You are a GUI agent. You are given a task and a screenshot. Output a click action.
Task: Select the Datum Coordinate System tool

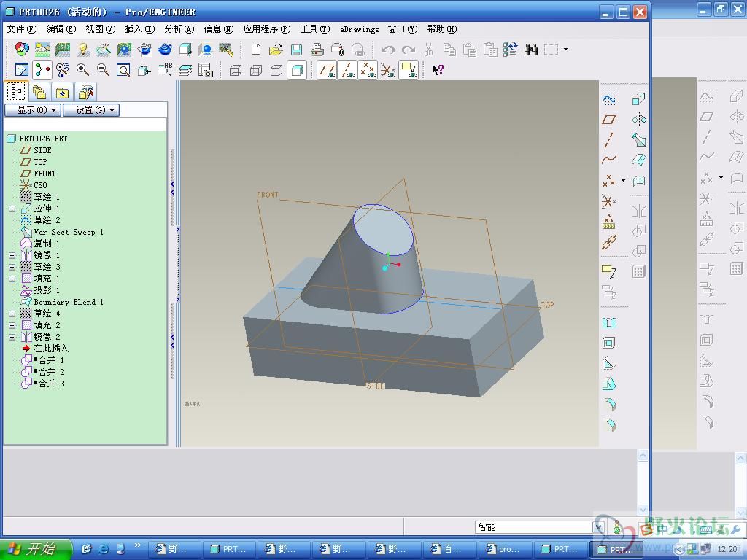pyautogui.click(x=608, y=201)
